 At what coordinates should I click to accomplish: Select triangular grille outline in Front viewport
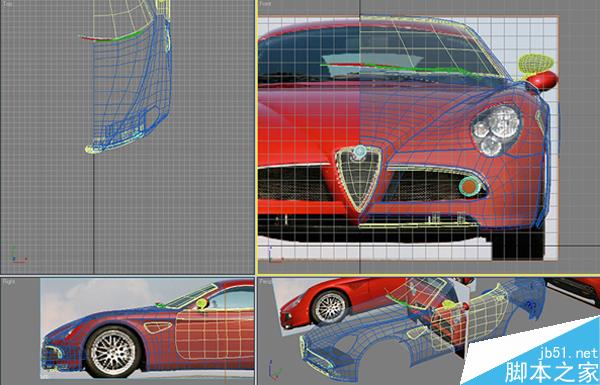pyautogui.click(x=358, y=179)
